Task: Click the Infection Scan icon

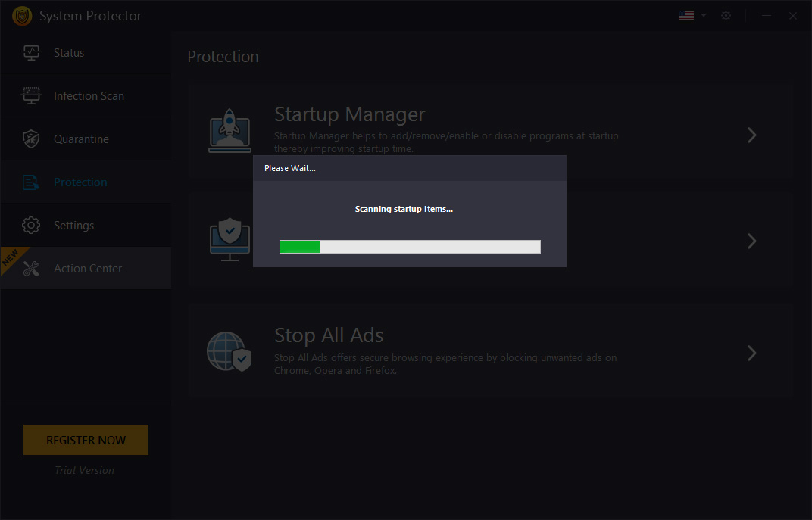Action: point(31,95)
